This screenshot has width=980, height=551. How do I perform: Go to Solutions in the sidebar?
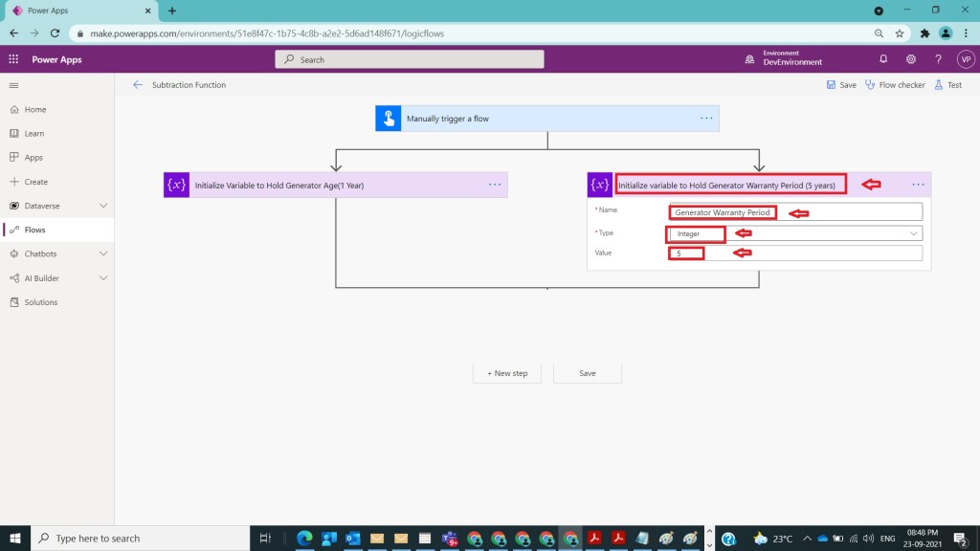[40, 302]
